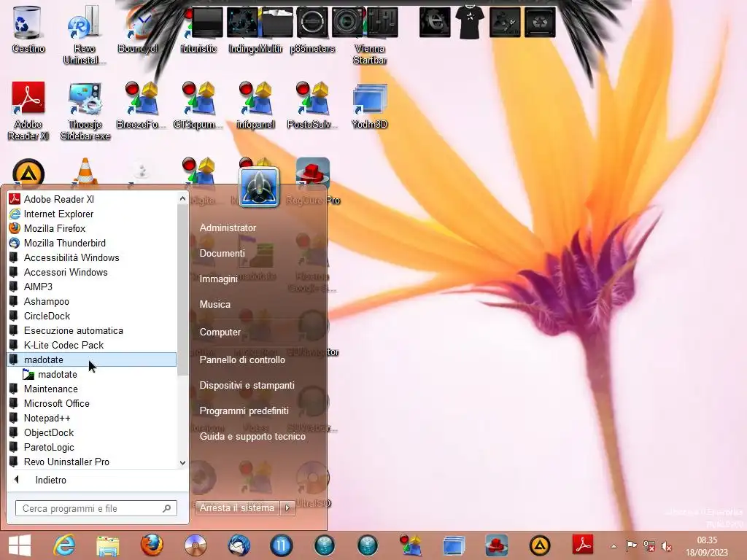Viewport: 747px width, 560px height.
Task: Open the Administrator user folder link
Action: coord(228,228)
